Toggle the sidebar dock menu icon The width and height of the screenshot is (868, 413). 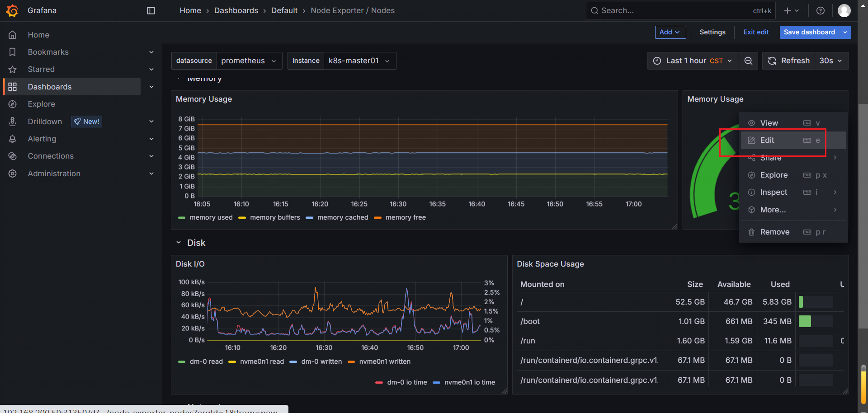point(151,10)
